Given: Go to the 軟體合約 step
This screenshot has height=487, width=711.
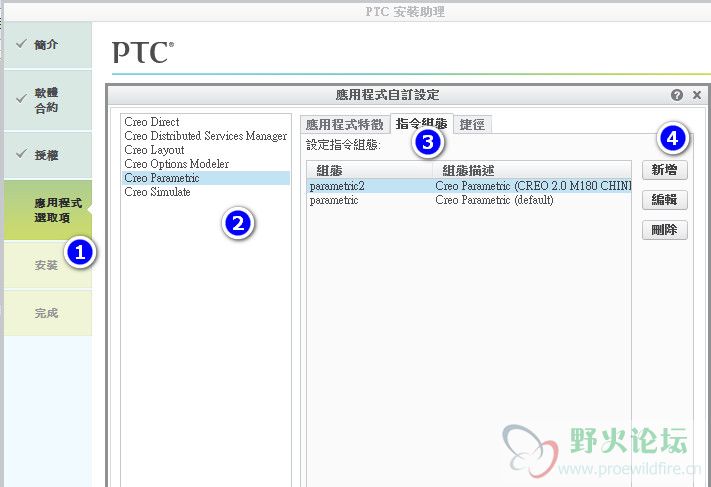Looking at the screenshot, I should pos(48,100).
